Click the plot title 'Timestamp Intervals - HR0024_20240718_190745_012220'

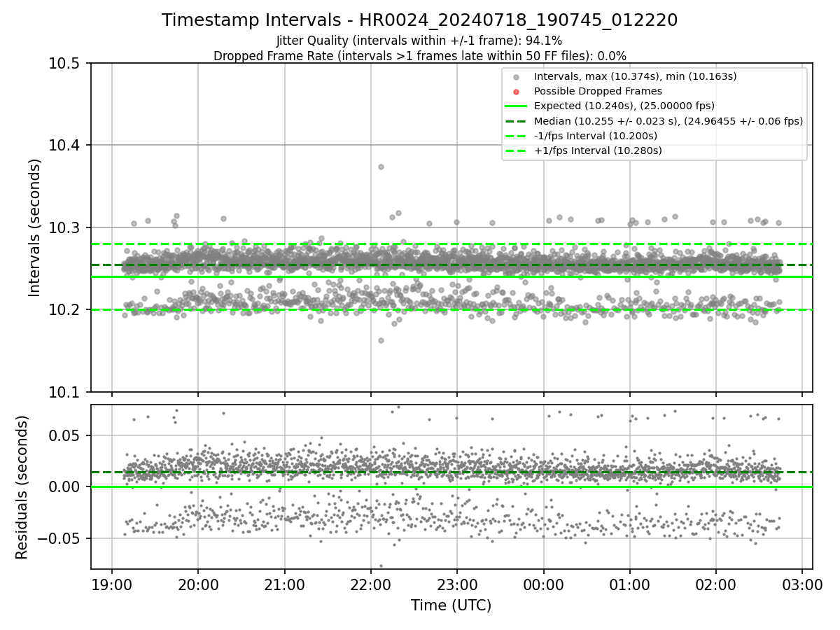click(419, 20)
